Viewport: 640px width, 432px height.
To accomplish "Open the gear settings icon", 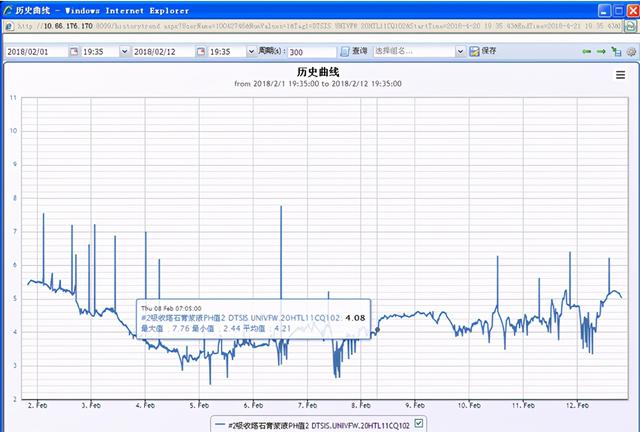I will click(631, 52).
